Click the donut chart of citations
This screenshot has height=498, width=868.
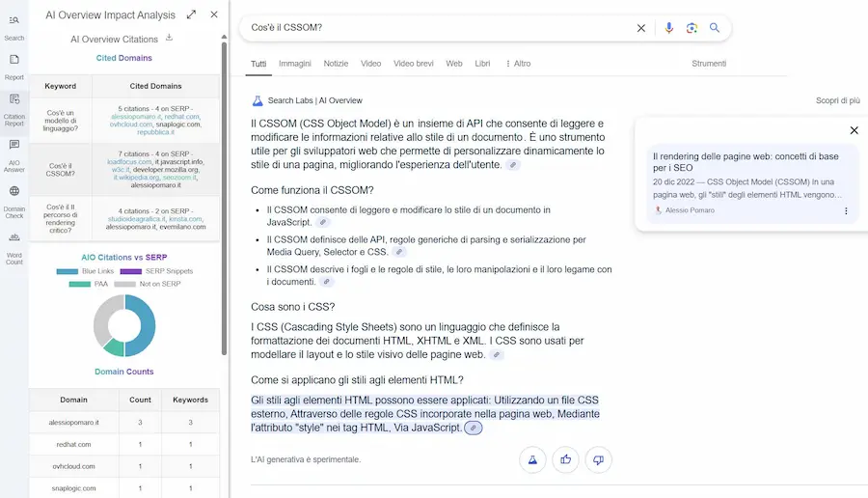(124, 325)
